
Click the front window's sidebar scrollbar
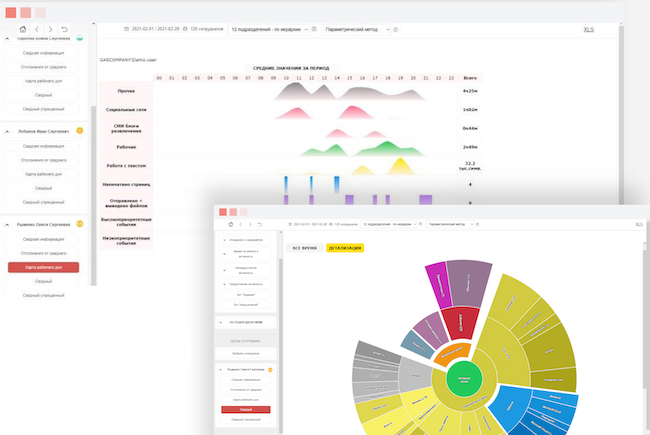281,344
